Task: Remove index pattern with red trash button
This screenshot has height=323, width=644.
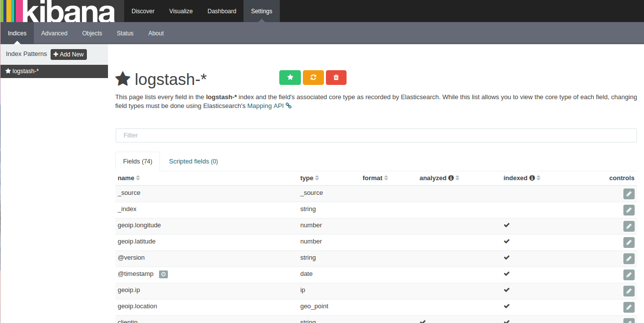Action: 336,78
